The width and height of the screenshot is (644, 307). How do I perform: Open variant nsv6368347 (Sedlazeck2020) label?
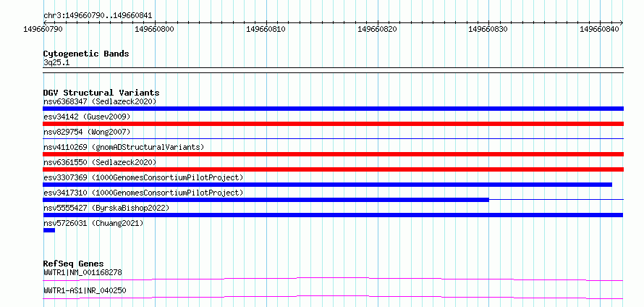[100, 101]
